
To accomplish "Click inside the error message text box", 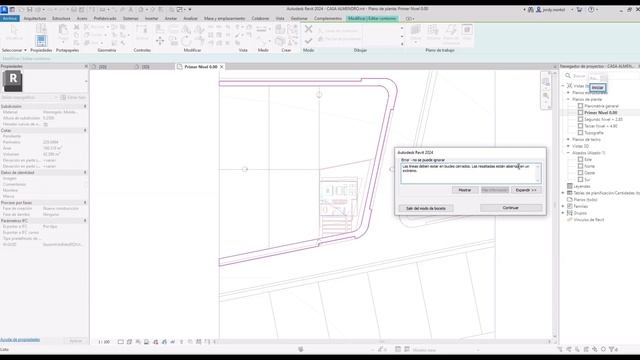I will pyautogui.click(x=468, y=173).
